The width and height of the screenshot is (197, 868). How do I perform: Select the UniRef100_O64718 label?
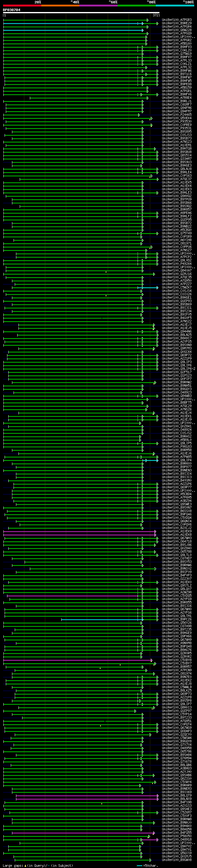click(x=177, y=542)
